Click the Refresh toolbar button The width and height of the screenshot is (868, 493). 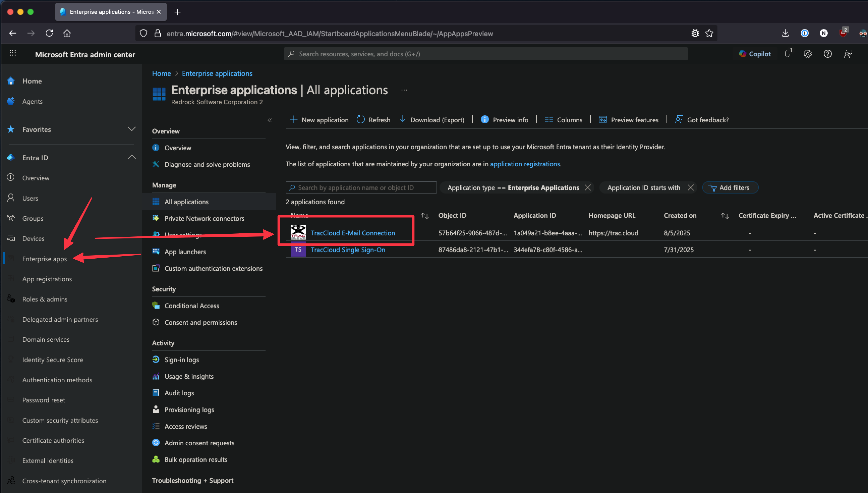(x=373, y=120)
